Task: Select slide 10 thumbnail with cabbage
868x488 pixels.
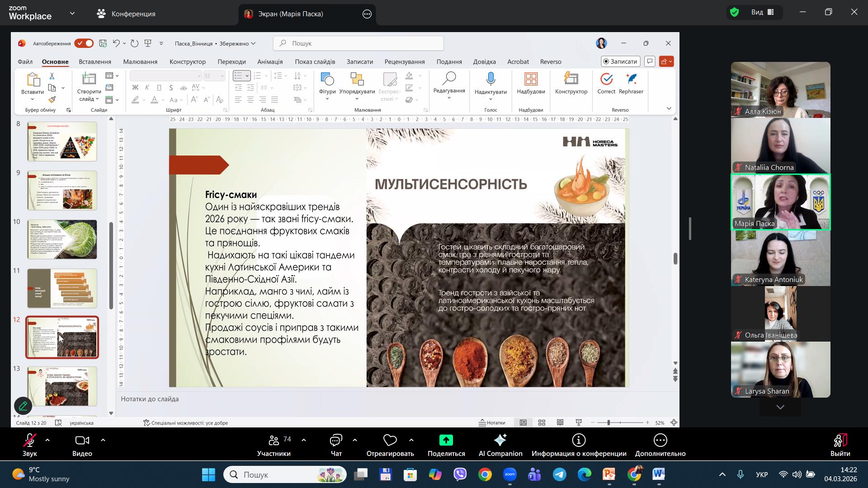Action: coord(62,239)
